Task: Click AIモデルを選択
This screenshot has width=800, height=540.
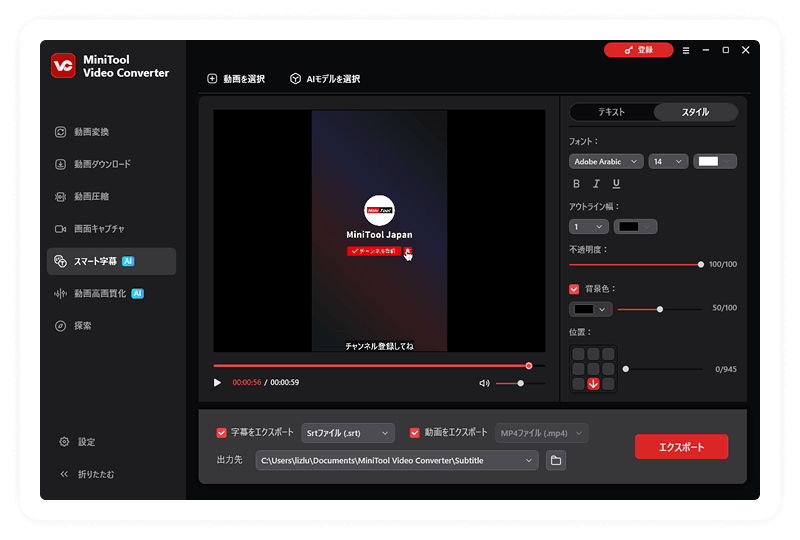Action: pyautogui.click(x=325, y=79)
